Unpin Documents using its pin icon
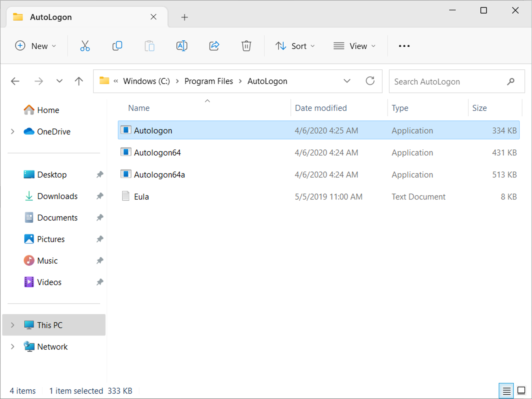This screenshot has height=399, width=532. coord(100,218)
